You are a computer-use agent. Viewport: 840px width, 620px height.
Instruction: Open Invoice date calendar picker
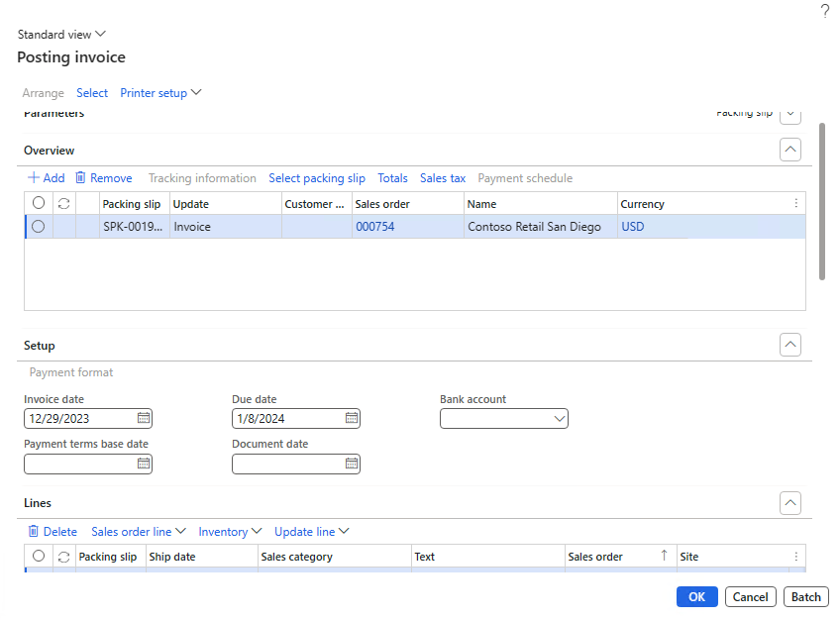pos(144,418)
